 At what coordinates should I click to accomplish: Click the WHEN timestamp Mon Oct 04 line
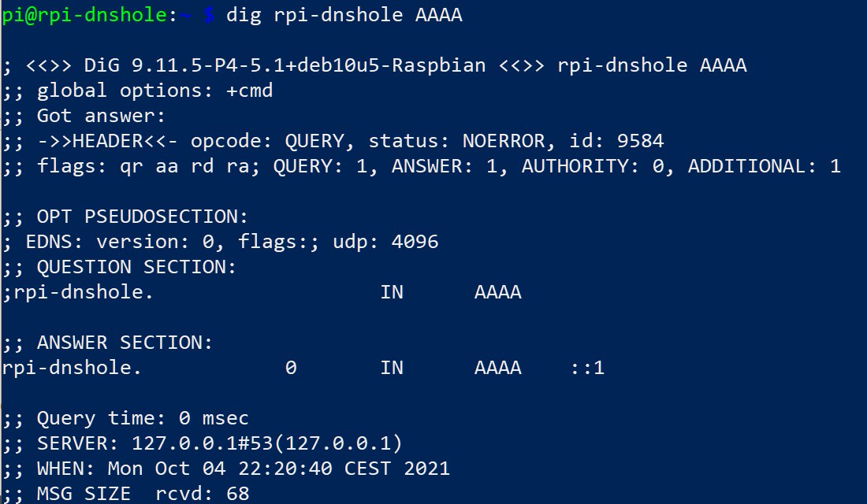point(244,469)
